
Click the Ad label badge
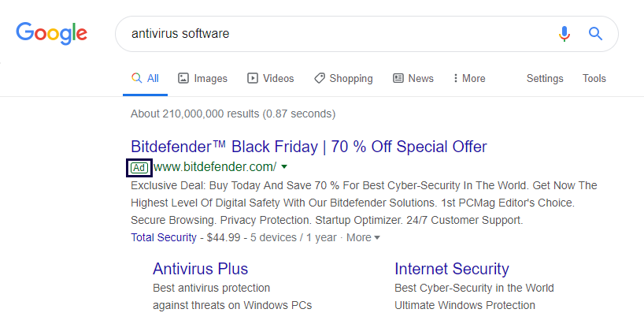139,167
